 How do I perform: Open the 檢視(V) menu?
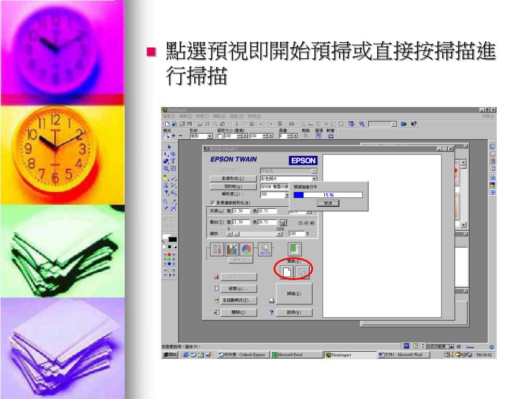[202, 116]
